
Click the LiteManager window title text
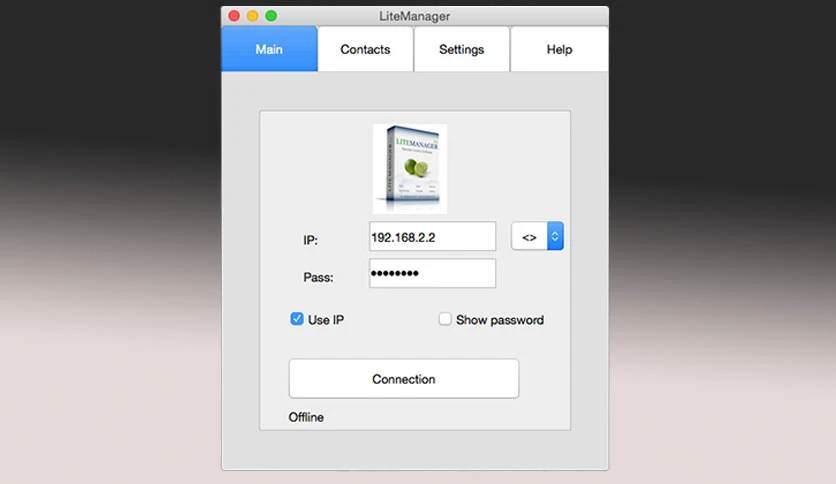click(x=415, y=16)
